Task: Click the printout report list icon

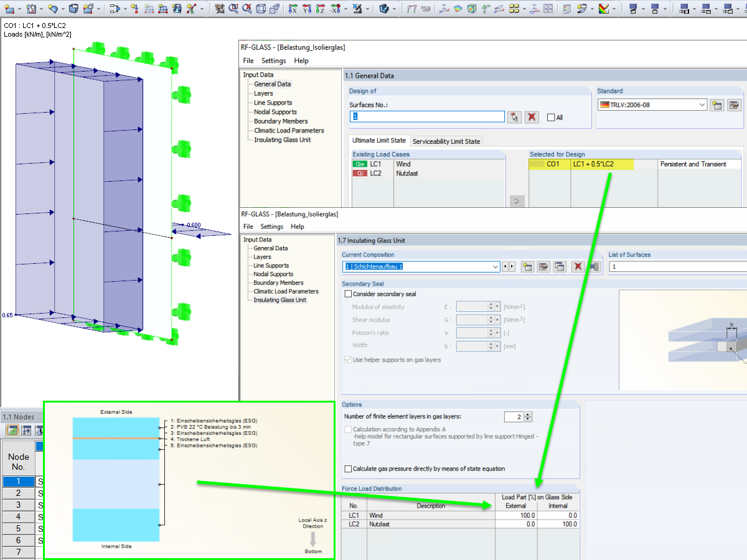Action: pyautogui.click(x=566, y=9)
